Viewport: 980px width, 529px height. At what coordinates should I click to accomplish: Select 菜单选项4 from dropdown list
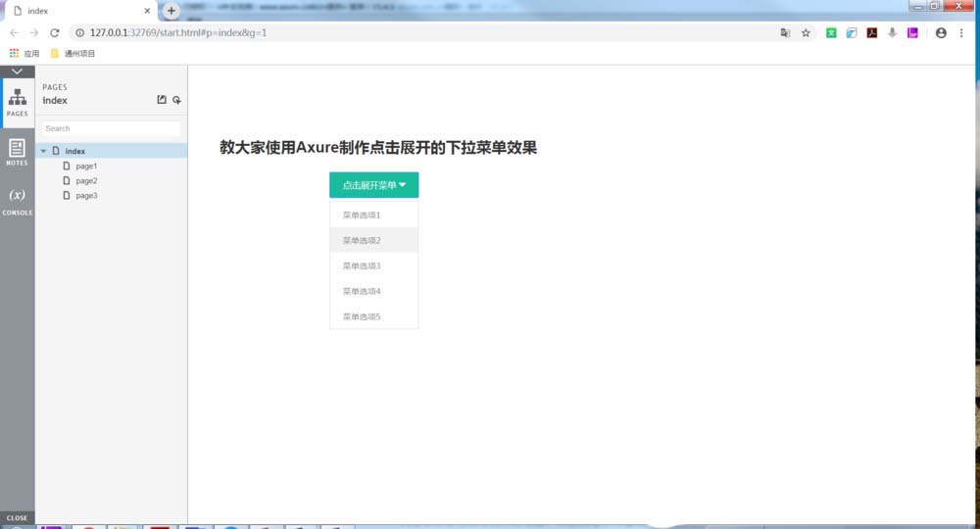pos(373,291)
